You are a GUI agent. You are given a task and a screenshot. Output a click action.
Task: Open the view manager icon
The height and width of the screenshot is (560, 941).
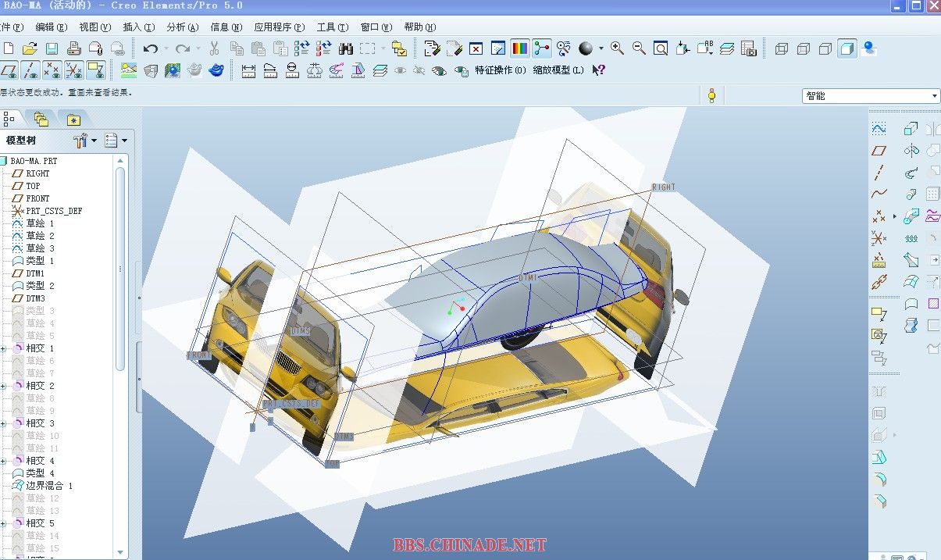click(749, 48)
